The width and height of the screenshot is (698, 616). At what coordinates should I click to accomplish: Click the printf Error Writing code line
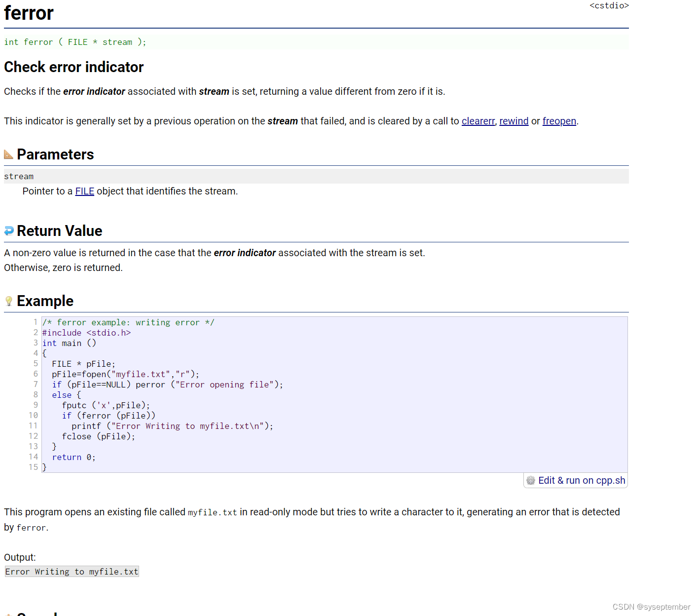(172, 426)
